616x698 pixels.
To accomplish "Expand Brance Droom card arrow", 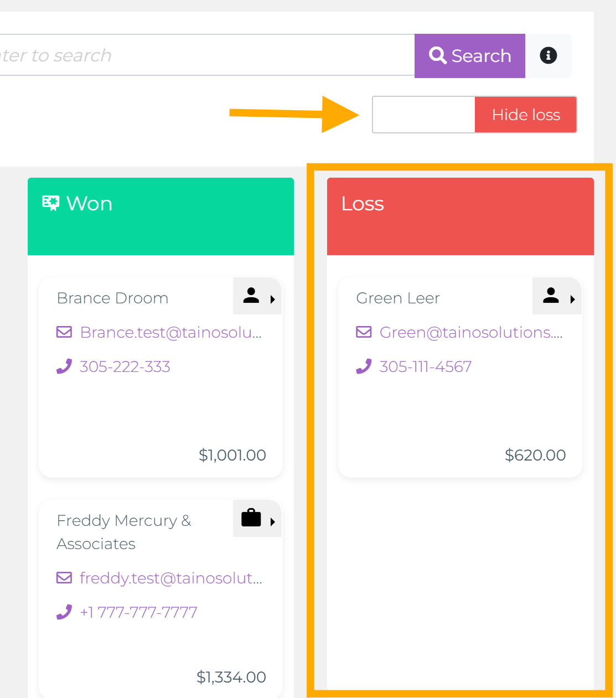I will [272, 299].
